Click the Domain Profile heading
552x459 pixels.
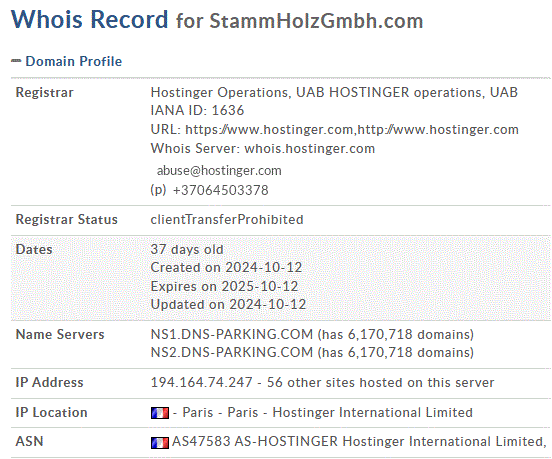pos(74,61)
